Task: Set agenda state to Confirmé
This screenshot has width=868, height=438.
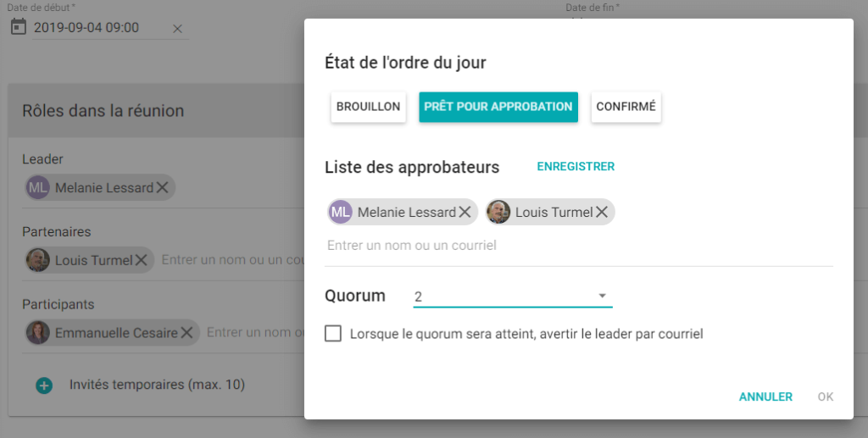Action: click(x=626, y=107)
